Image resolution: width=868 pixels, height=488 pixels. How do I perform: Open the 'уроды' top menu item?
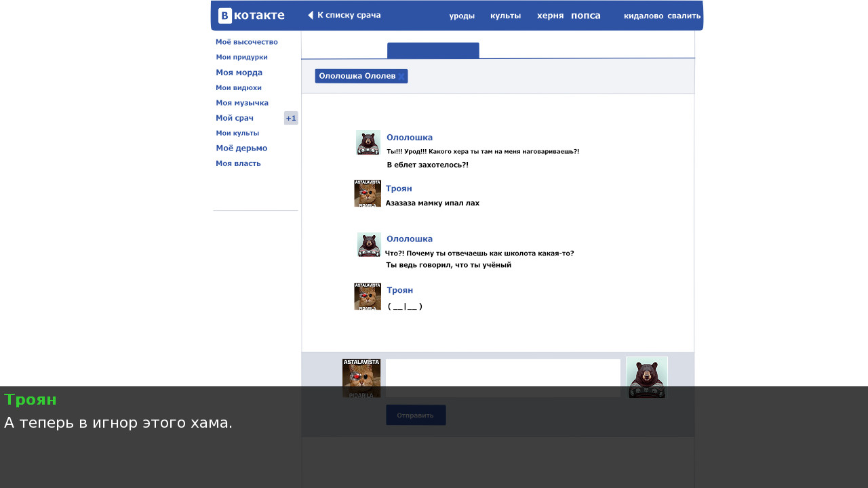click(462, 16)
